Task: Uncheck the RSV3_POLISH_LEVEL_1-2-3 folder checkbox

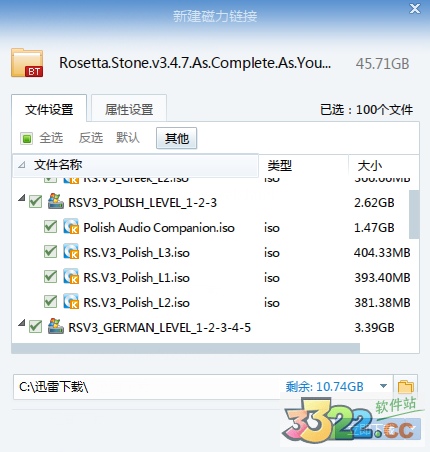Action: (x=35, y=202)
